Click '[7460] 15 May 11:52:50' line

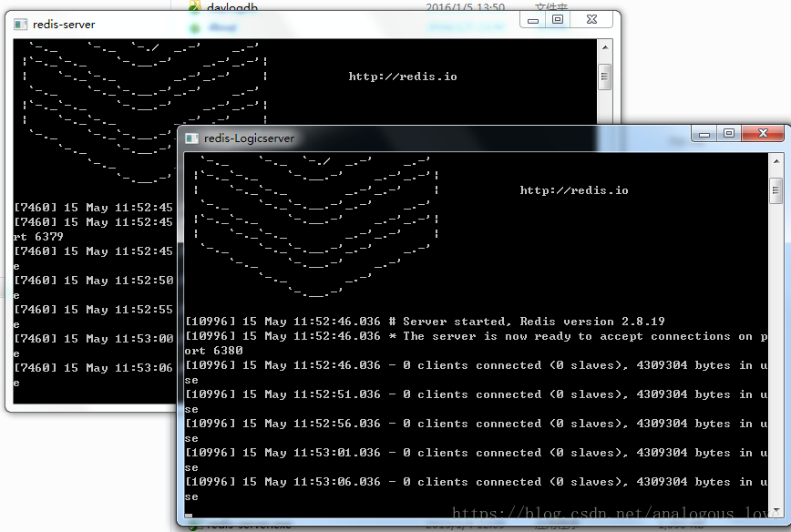coord(94,281)
